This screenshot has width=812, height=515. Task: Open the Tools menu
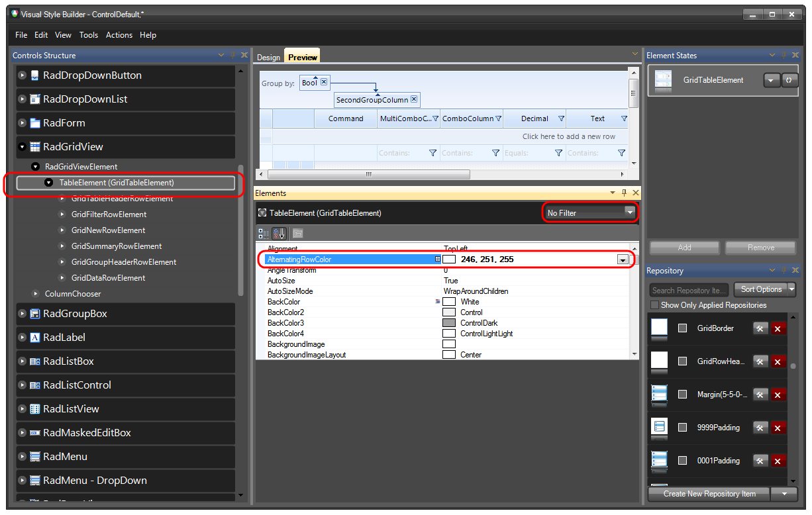(89, 35)
